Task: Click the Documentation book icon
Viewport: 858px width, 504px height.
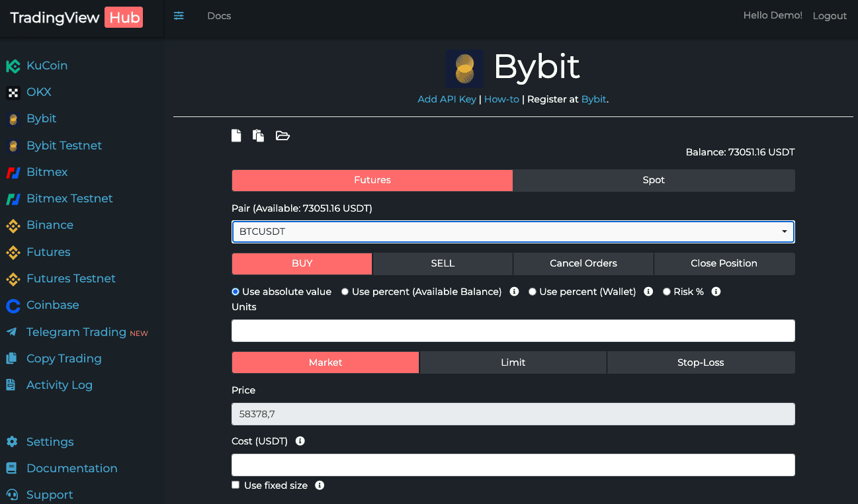Action: pyautogui.click(x=11, y=468)
